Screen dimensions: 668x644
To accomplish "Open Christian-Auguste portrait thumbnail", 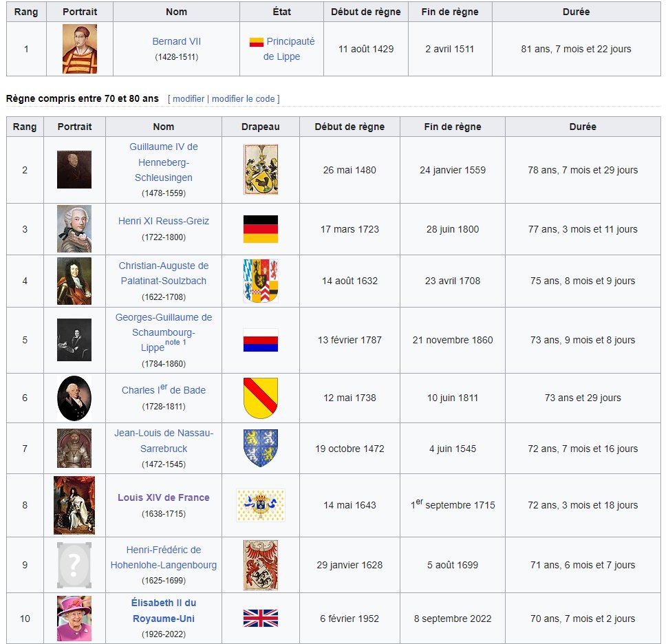I will (74, 281).
